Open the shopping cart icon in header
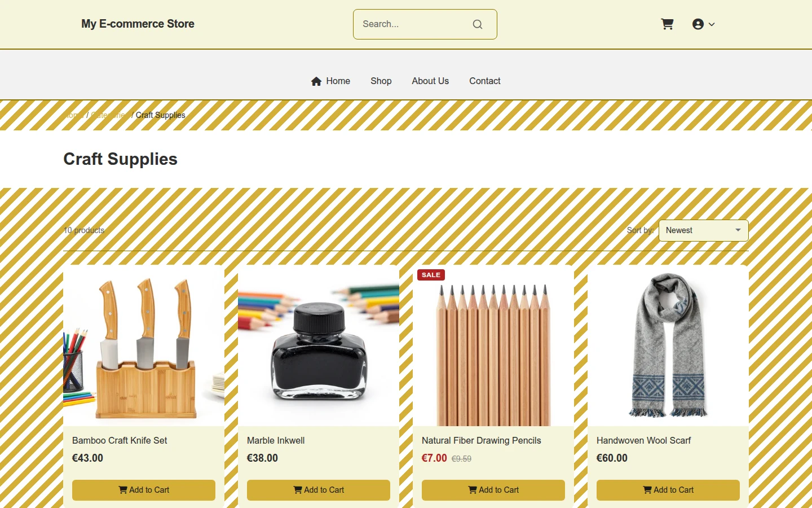 (x=667, y=24)
